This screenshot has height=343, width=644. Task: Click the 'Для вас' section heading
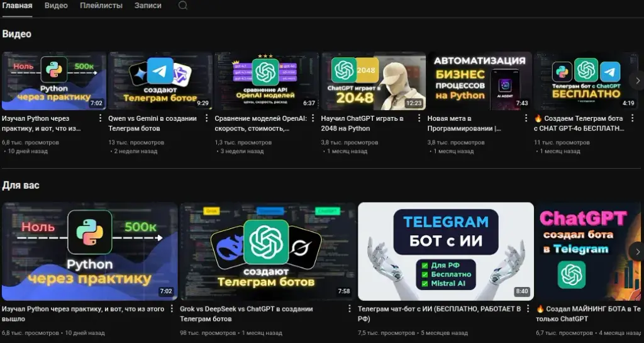point(21,185)
